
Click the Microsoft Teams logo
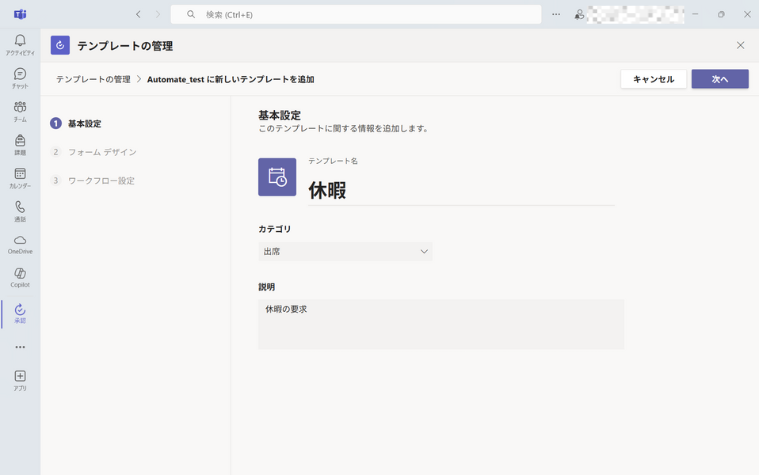tap(20, 14)
